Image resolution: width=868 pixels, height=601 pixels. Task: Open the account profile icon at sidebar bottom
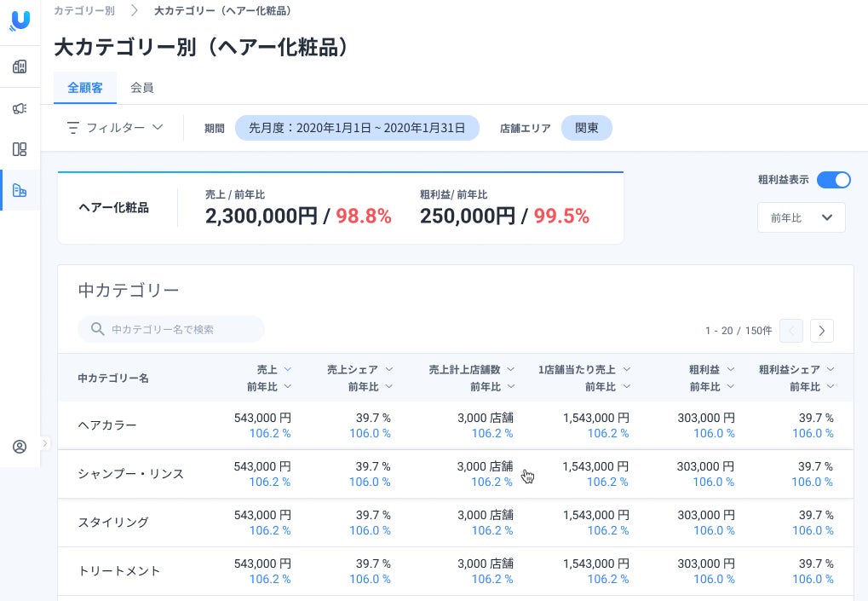pyautogui.click(x=20, y=447)
